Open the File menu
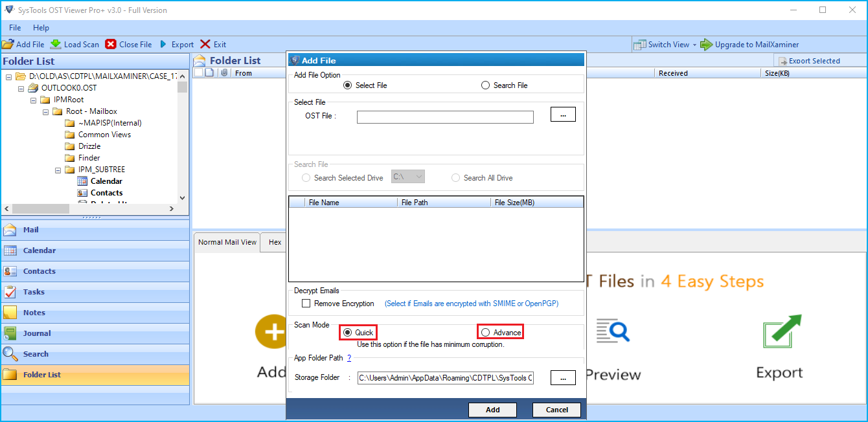The height and width of the screenshot is (422, 868). pyautogui.click(x=15, y=28)
